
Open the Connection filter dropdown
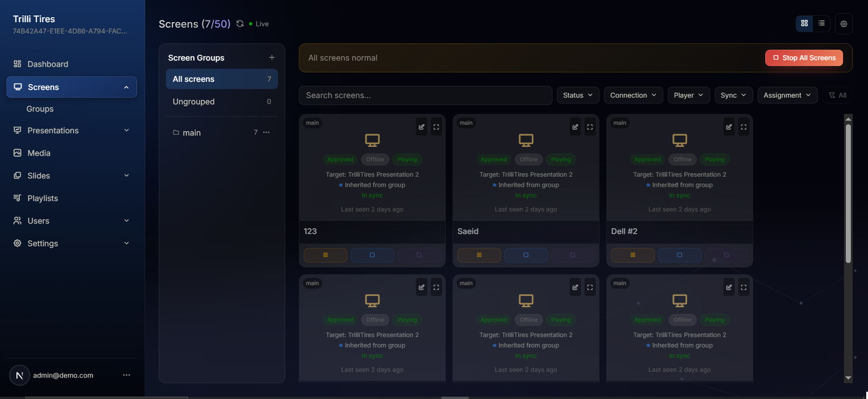[633, 95]
